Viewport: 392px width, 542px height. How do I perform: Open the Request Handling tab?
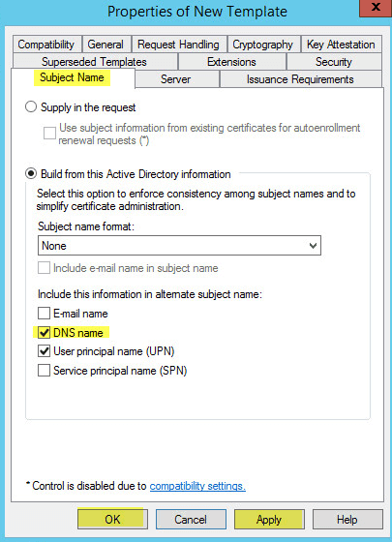[x=179, y=45]
